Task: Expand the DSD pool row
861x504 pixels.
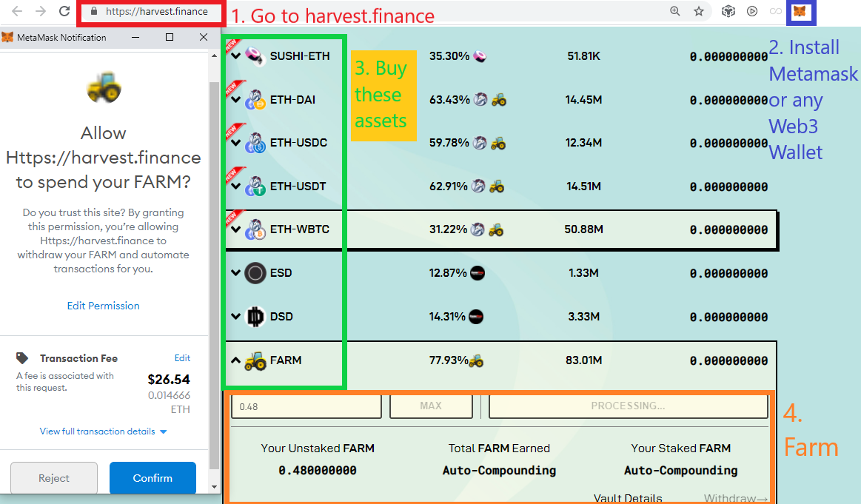Action: point(236,317)
